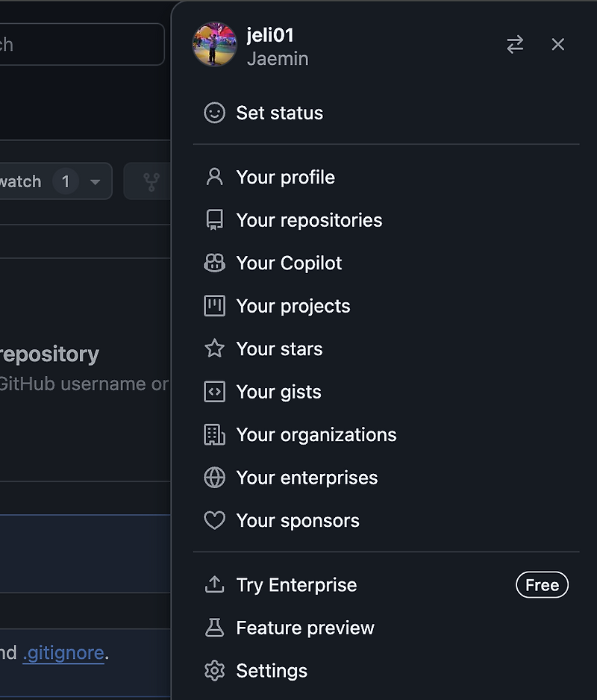The width and height of the screenshot is (597, 700).
Task: Click the organizations building icon
Action: point(215,435)
